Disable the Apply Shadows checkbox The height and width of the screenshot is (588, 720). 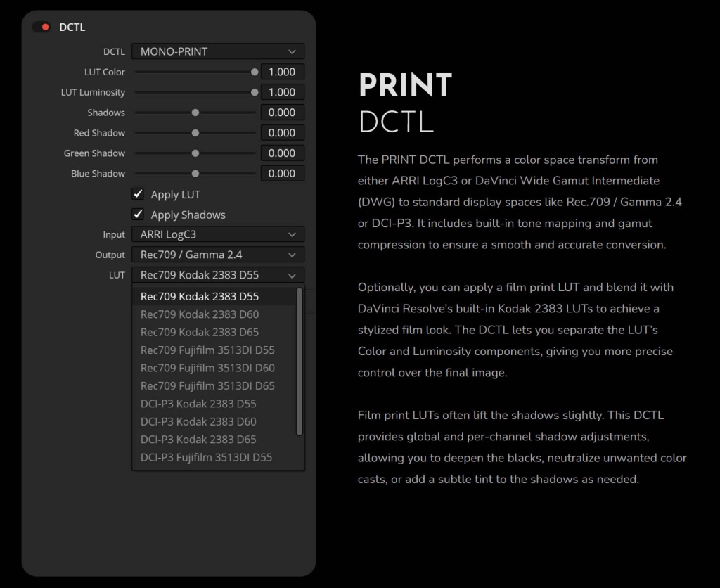tap(139, 215)
